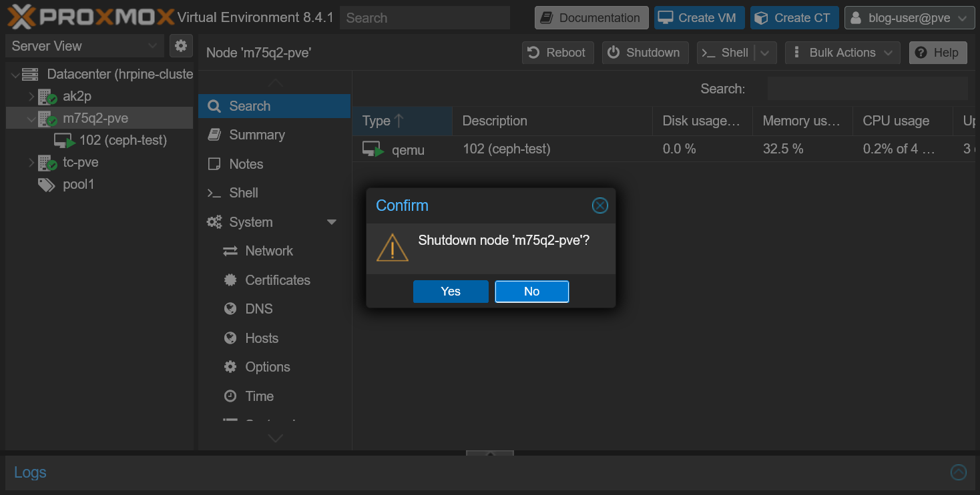The width and height of the screenshot is (980, 495).
Task: Sort by CPU usage column
Action: click(x=903, y=121)
